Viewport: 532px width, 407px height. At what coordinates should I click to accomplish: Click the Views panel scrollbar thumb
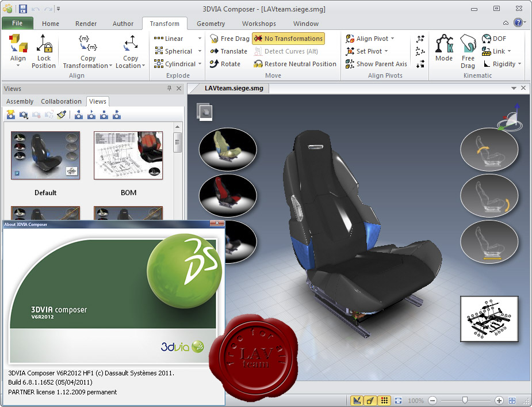coord(177,142)
